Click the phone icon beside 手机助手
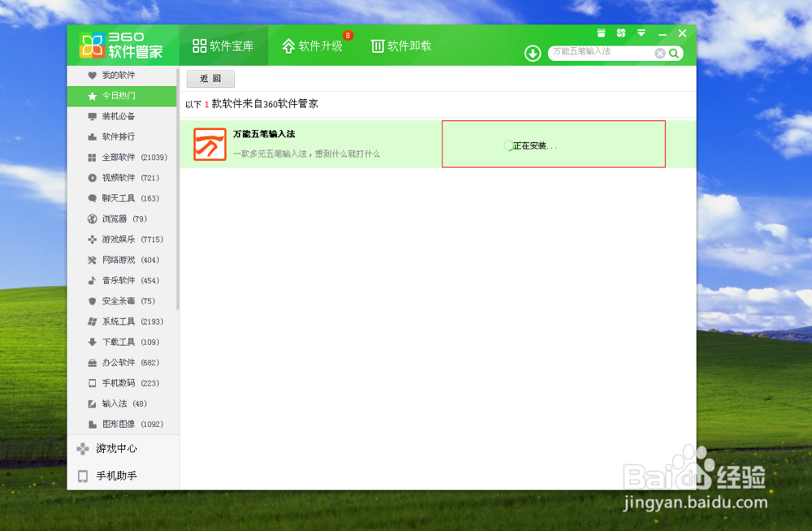812x531 pixels. [x=83, y=476]
